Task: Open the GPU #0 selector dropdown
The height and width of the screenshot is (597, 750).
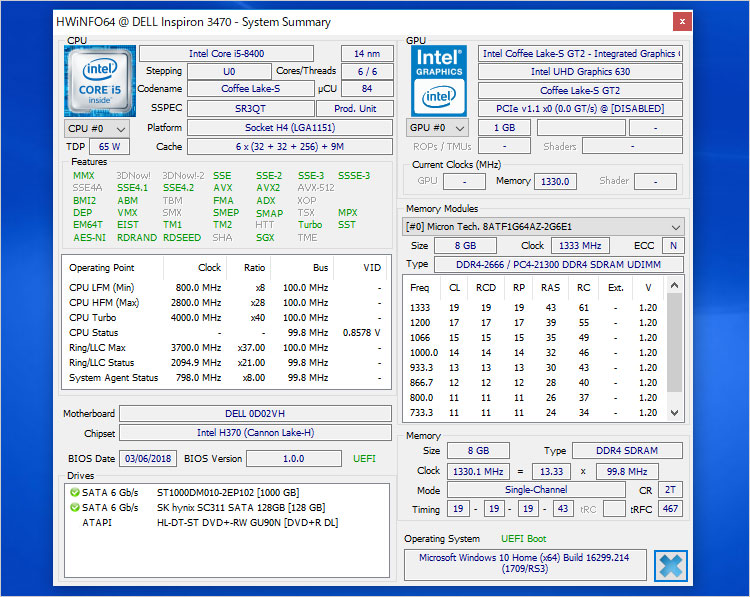Action: [437, 128]
